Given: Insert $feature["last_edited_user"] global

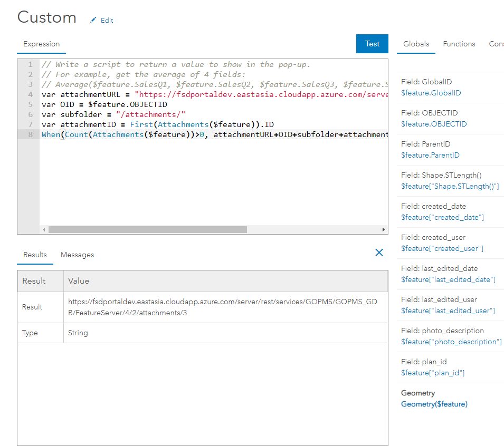Looking at the screenshot, I should pyautogui.click(x=448, y=311).
